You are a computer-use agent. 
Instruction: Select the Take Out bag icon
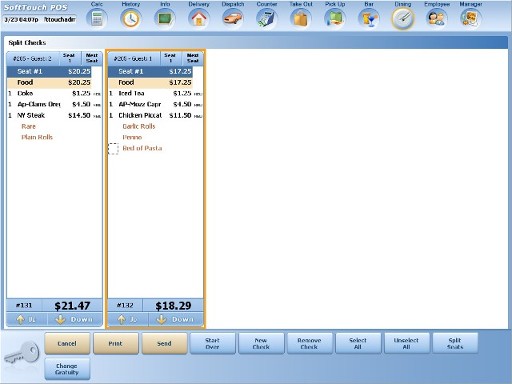pyautogui.click(x=301, y=18)
